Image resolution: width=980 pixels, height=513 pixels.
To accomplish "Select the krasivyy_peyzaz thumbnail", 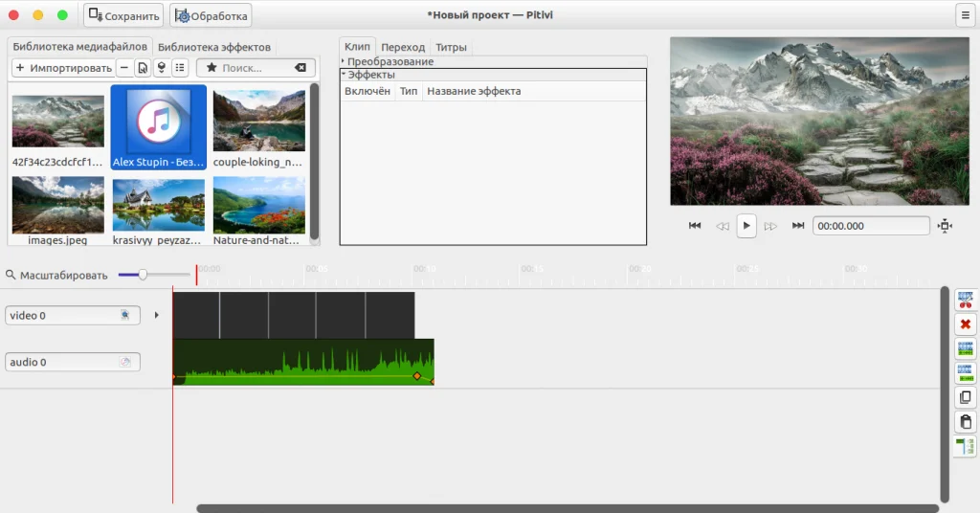I will pos(158,211).
